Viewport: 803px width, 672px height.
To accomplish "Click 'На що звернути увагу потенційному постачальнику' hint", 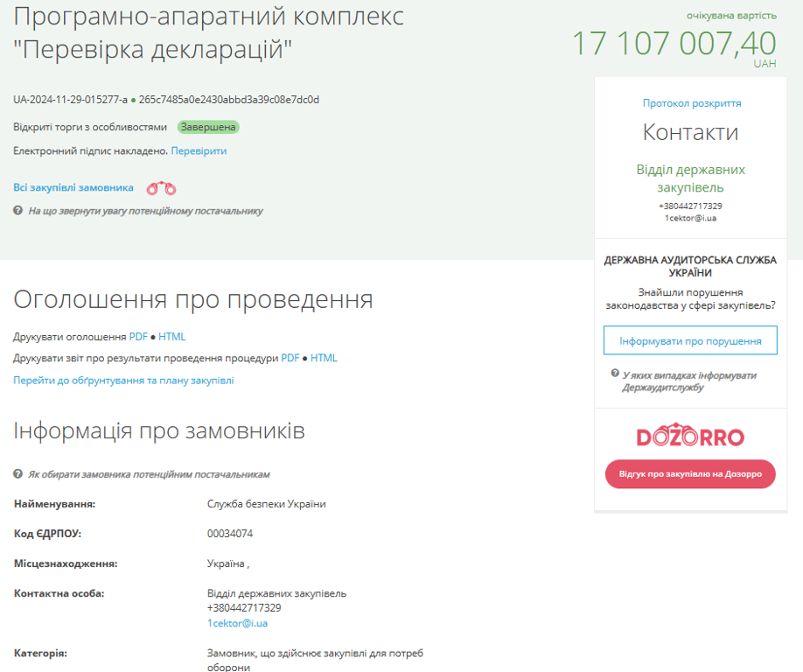I will point(145,211).
